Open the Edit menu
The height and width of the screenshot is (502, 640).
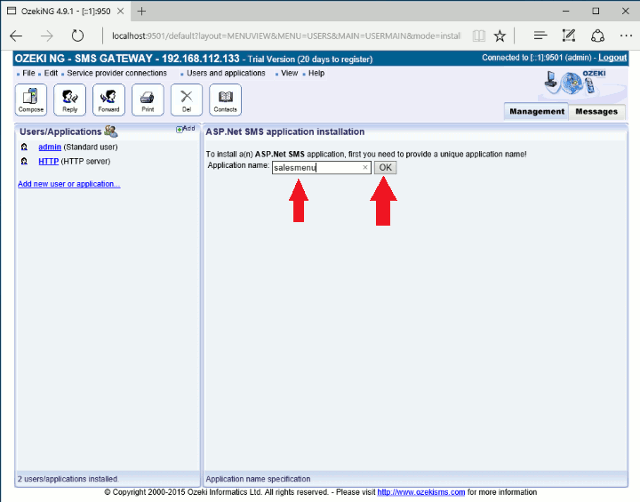[51, 73]
